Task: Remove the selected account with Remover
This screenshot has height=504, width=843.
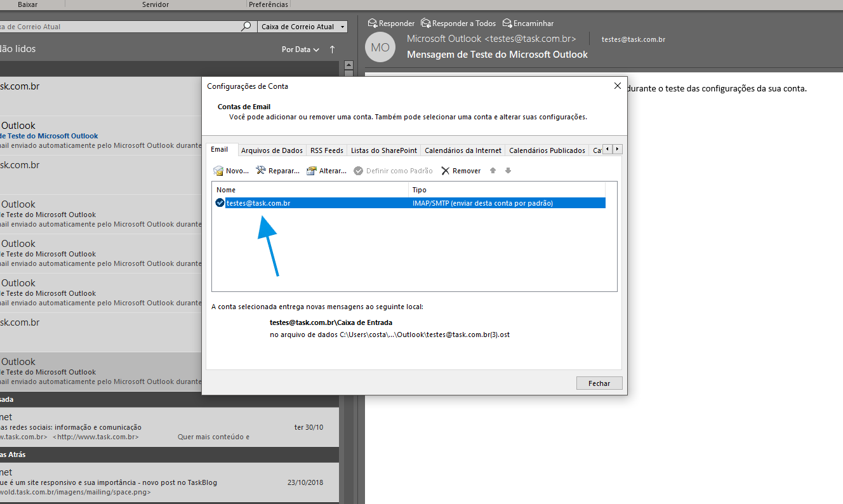Action: (x=461, y=171)
